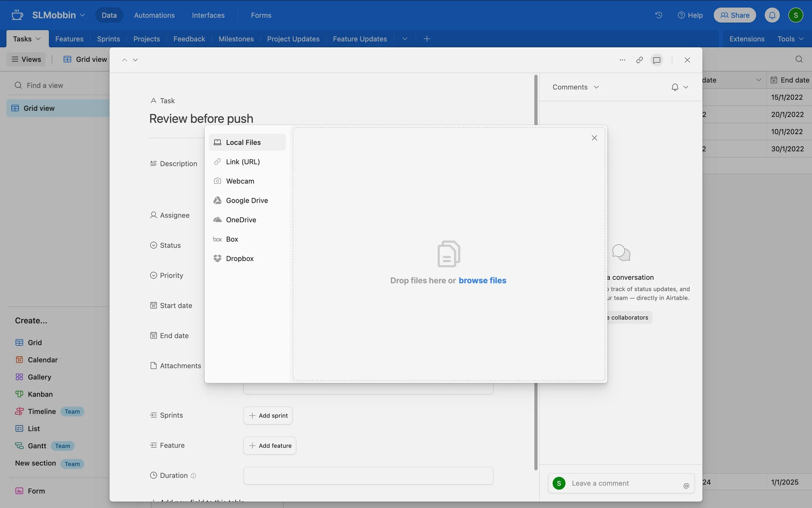Click the Add sprint button
The image size is (812, 508).
click(268, 415)
